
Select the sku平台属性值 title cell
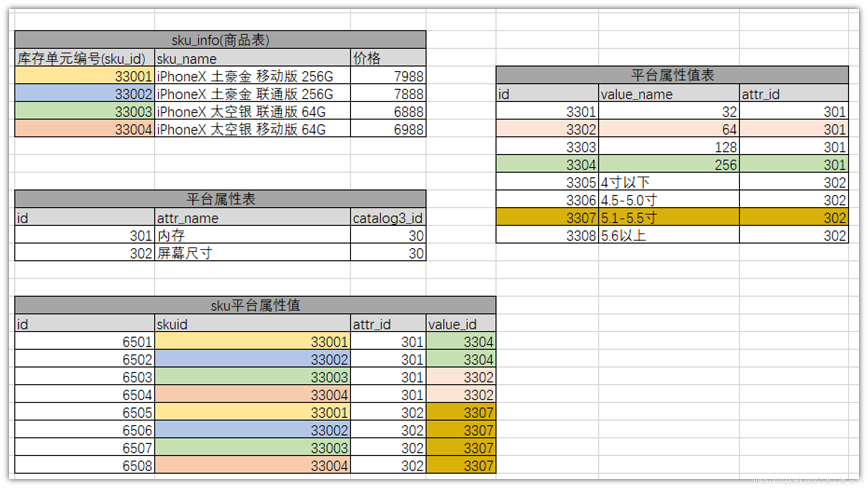(255, 305)
